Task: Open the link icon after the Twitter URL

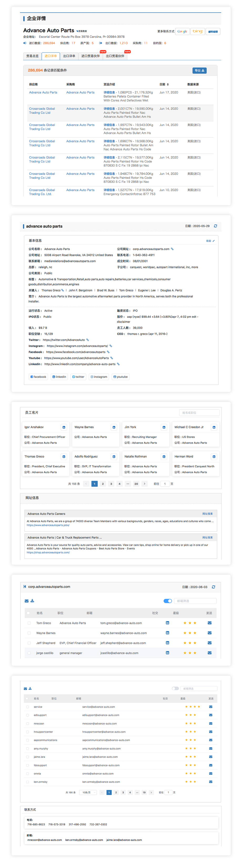Action: 87,340
